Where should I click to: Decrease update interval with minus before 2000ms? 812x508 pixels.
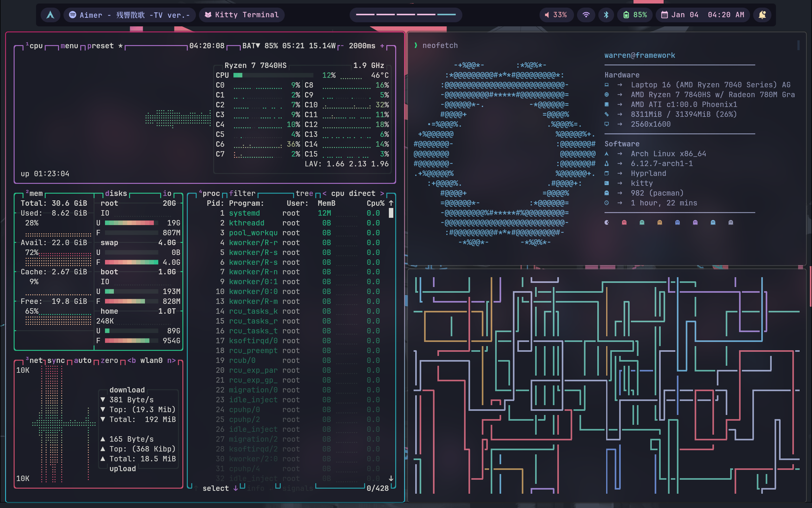click(x=342, y=46)
